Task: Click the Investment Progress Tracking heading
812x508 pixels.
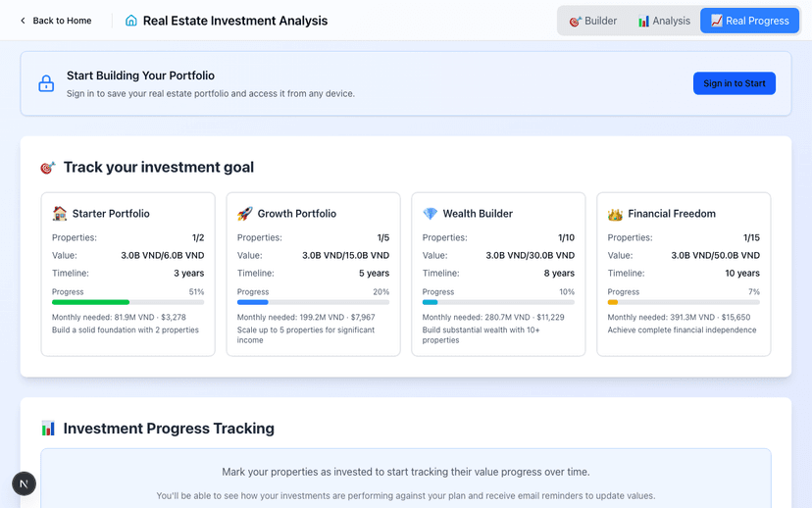Action: (x=169, y=429)
